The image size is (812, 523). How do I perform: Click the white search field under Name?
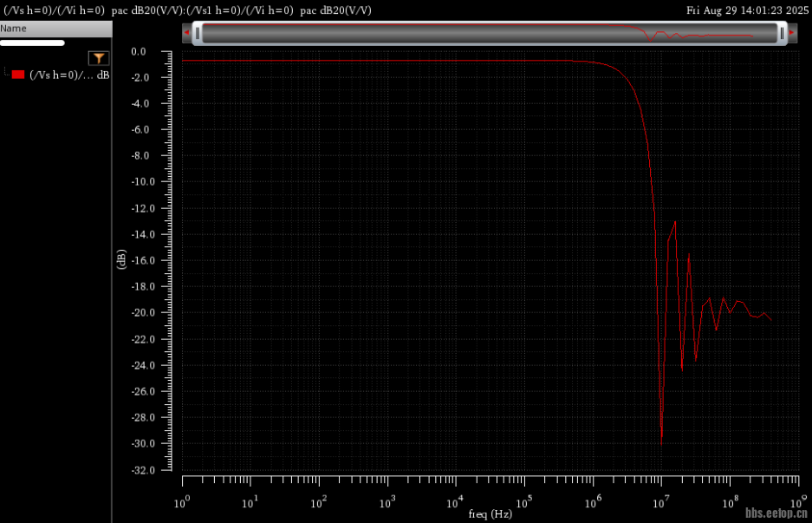[x=32, y=43]
